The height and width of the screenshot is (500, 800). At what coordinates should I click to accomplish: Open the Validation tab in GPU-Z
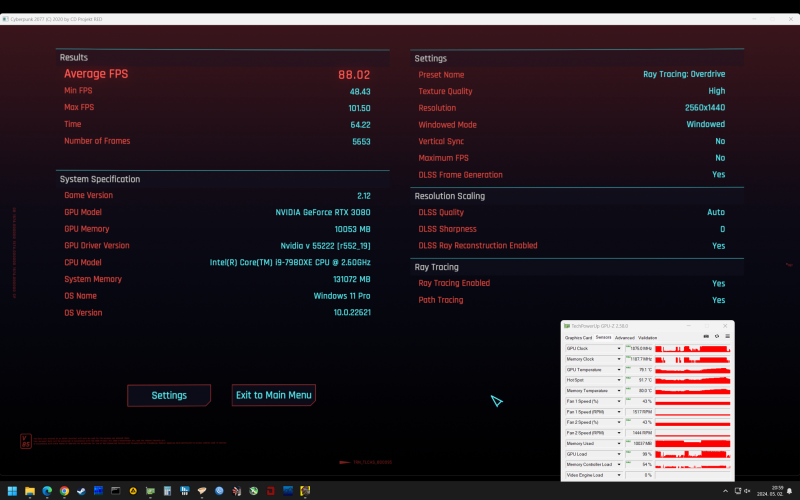tap(647, 338)
